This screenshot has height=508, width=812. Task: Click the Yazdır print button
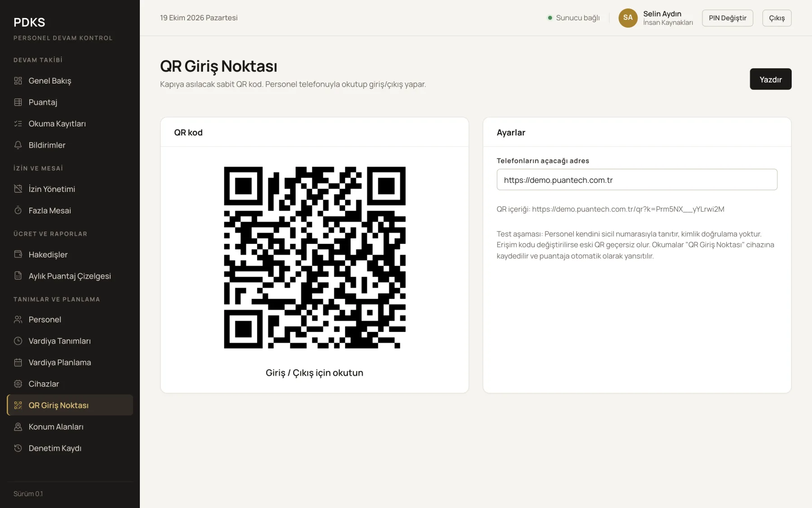770,79
